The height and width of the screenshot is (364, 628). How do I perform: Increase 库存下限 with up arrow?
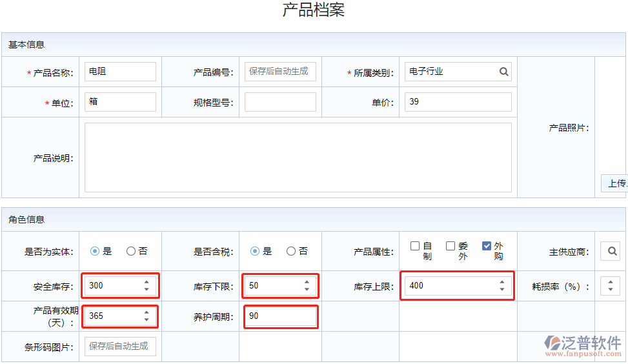pos(307,282)
